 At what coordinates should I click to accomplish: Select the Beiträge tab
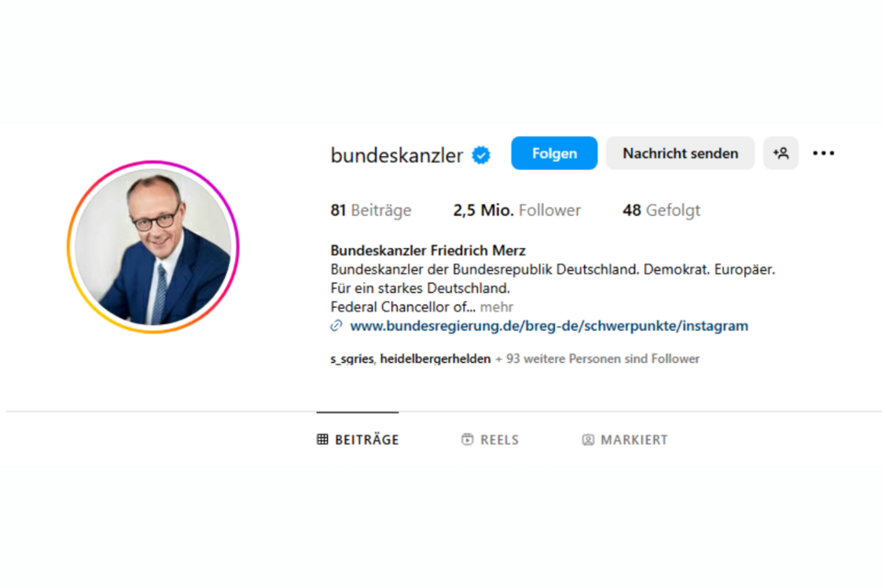(357, 439)
